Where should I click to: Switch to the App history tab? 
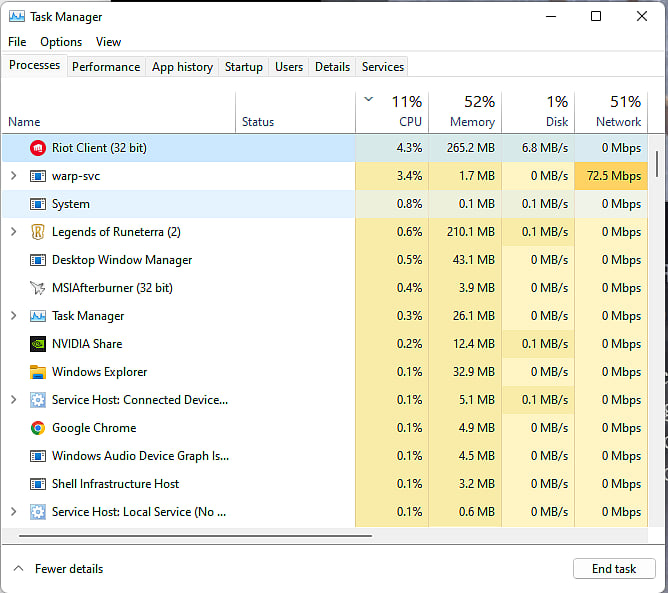point(182,67)
